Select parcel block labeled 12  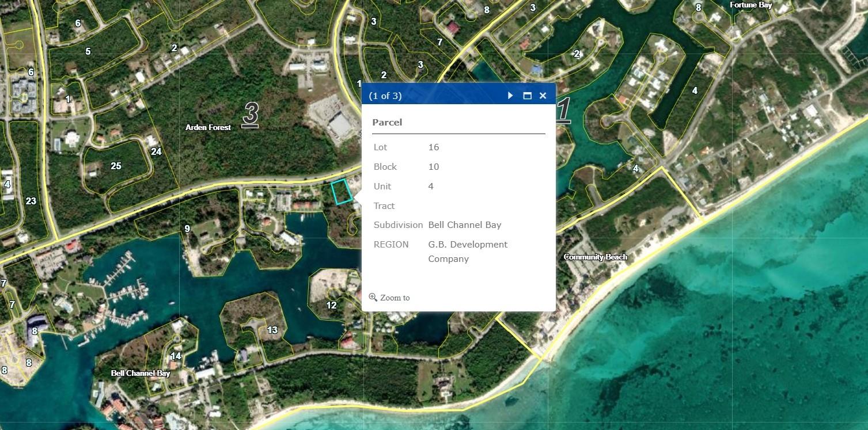point(331,305)
